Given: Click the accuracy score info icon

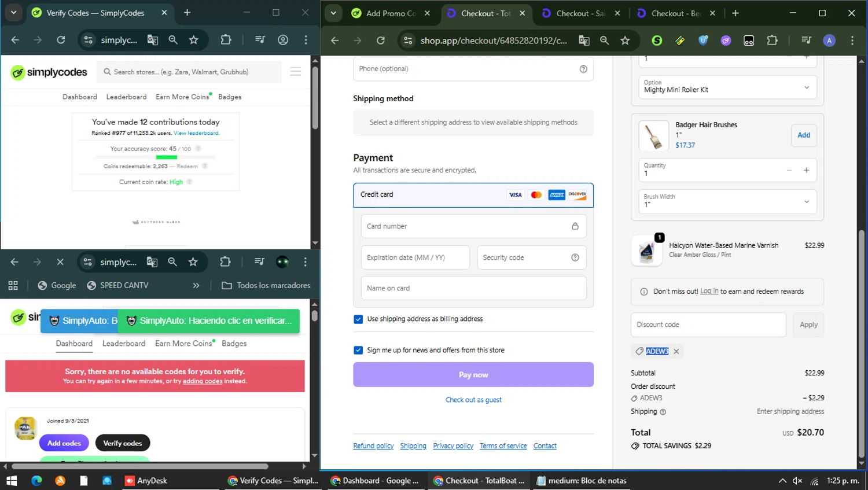Looking at the screenshot, I should pyautogui.click(x=198, y=149).
